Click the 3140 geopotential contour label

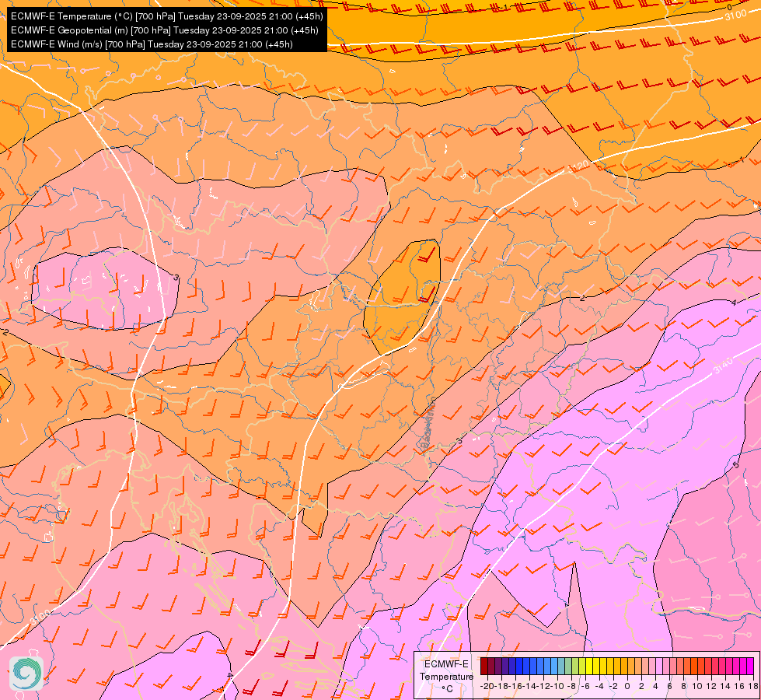(723, 365)
